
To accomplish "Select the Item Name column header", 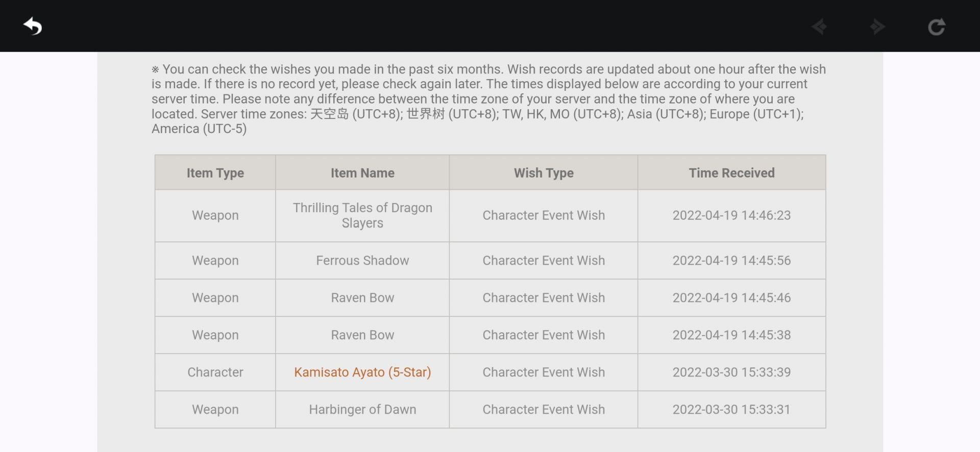I will (362, 173).
